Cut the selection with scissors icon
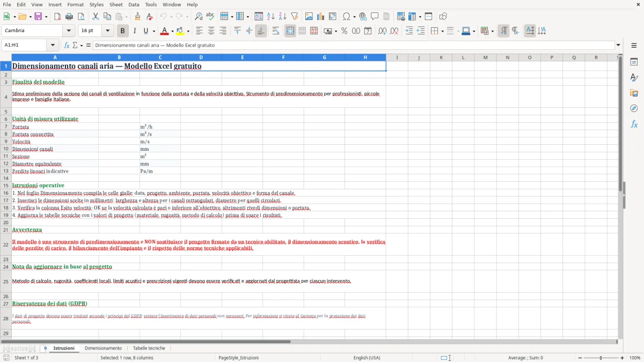 [x=96, y=17]
